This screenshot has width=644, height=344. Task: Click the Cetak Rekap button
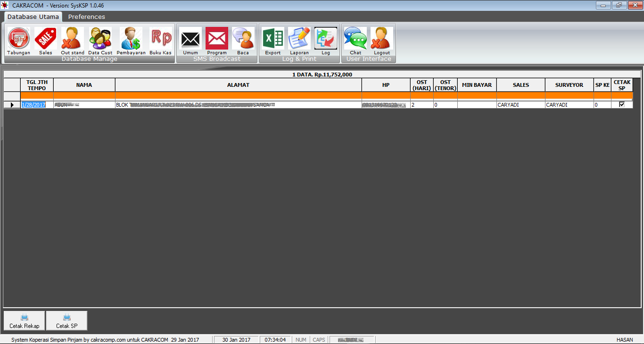[25, 321]
